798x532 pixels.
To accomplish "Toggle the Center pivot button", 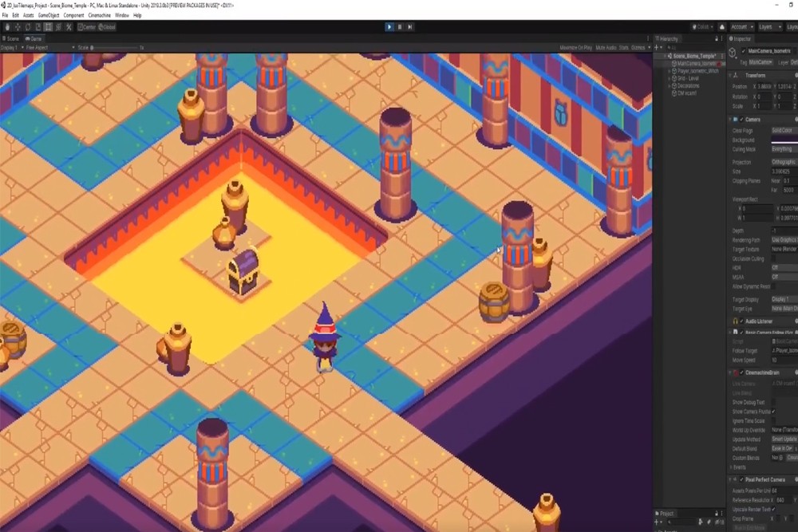I will coord(86,27).
